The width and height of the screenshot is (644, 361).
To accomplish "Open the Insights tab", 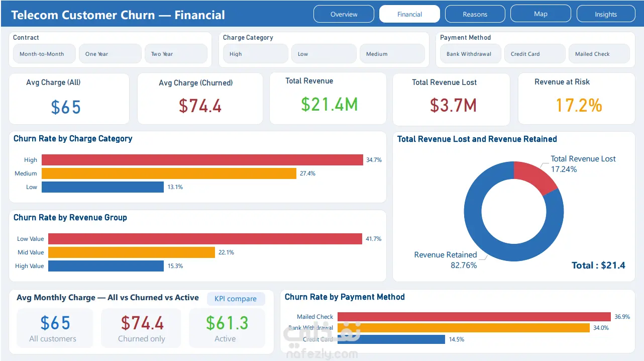I will point(606,14).
